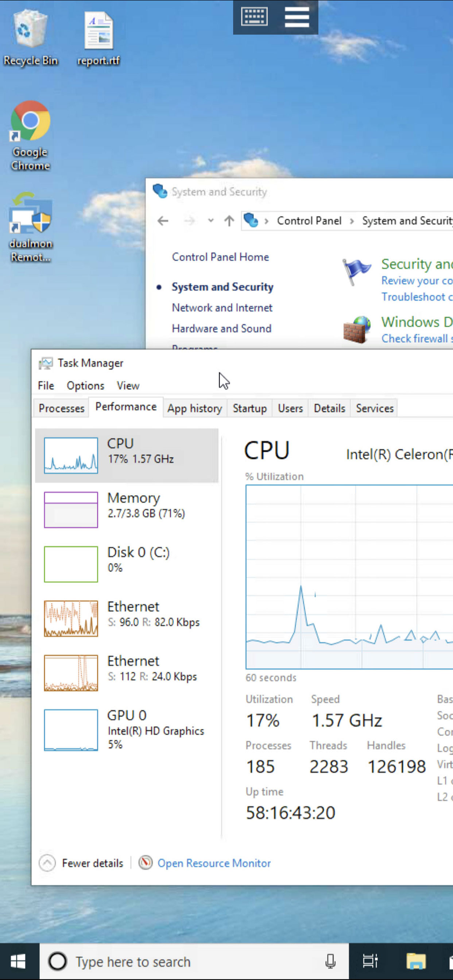Image resolution: width=453 pixels, height=980 pixels.
Task: Focus the Type here to search box
Action: pyautogui.click(x=194, y=961)
